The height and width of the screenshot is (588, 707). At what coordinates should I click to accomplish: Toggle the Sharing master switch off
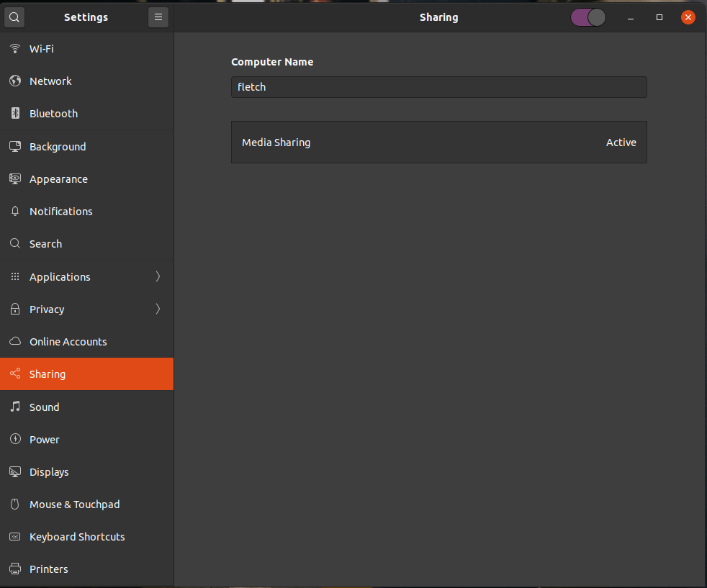(x=588, y=17)
